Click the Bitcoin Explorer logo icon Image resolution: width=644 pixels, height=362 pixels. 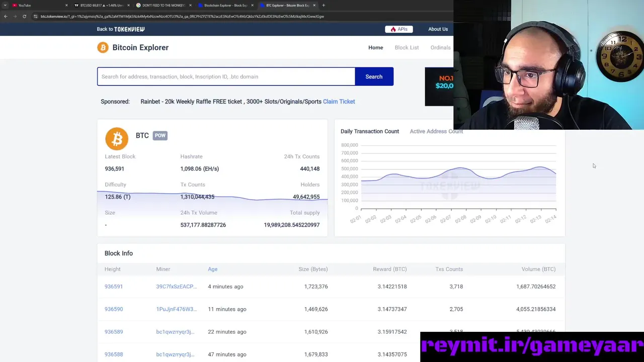[103, 47]
